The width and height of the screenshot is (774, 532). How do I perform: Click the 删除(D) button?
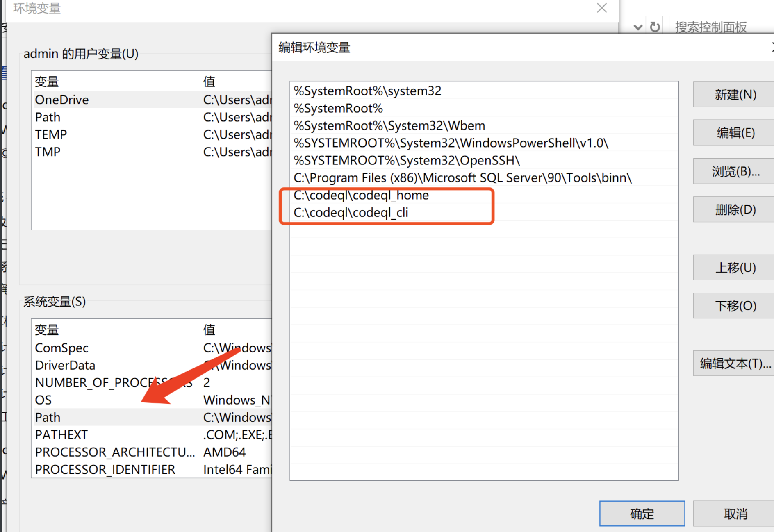pos(733,209)
